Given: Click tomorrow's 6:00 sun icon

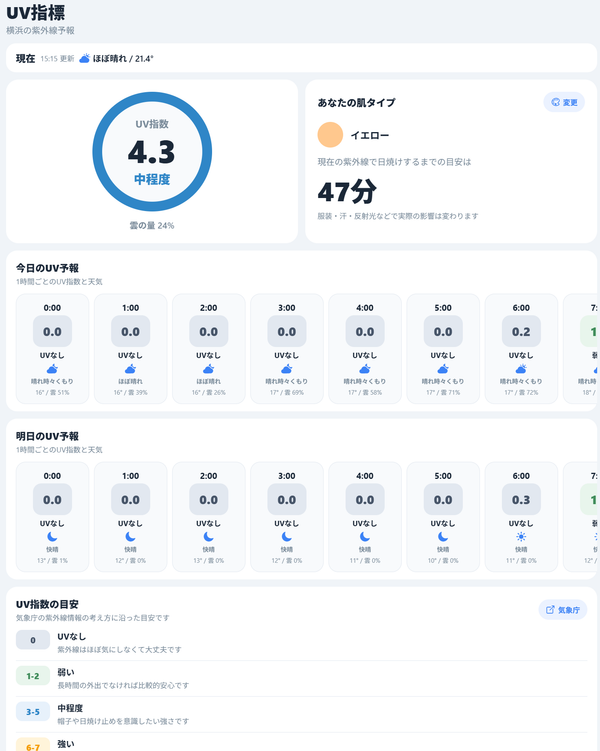Looking at the screenshot, I should click(x=521, y=536).
